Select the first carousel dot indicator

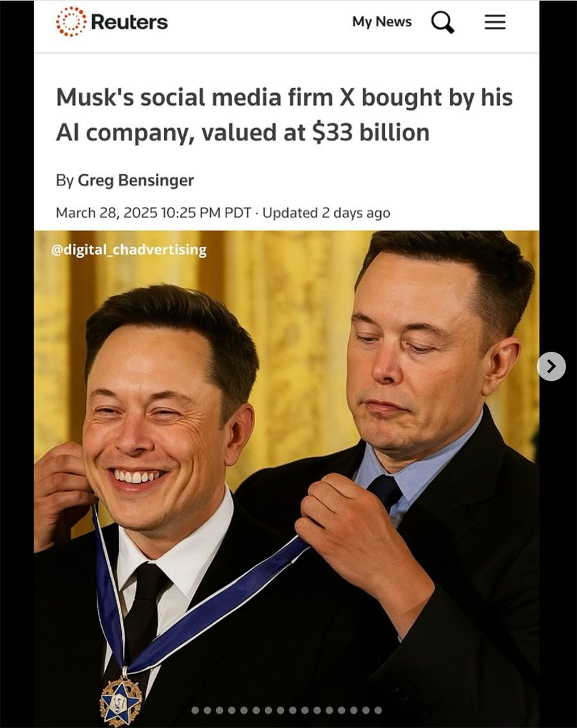point(195,710)
